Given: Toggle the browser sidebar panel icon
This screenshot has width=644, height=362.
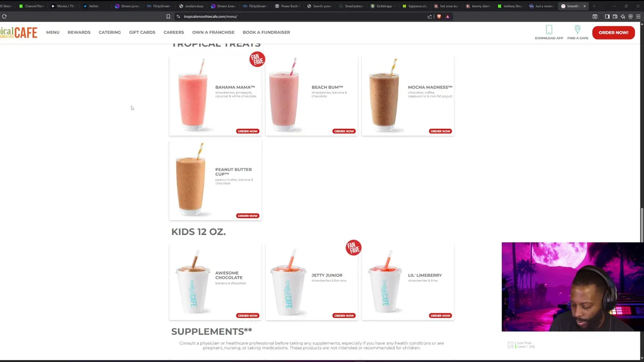Looking at the screenshot, I should pos(607,17).
